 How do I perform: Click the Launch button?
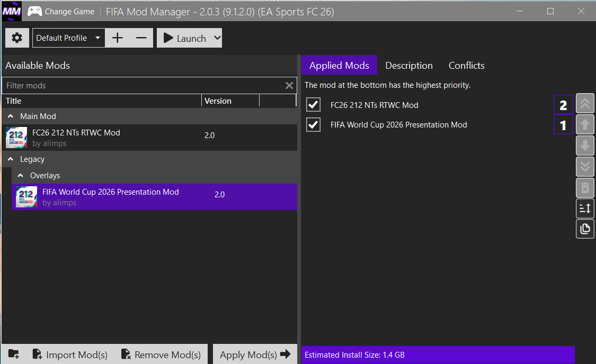coord(185,38)
